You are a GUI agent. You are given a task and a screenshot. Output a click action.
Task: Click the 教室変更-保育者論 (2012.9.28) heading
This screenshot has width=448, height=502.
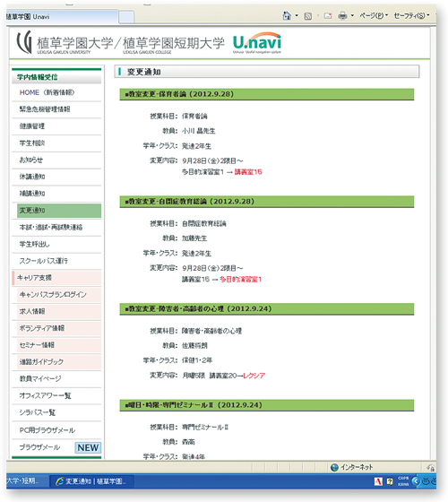267,94
